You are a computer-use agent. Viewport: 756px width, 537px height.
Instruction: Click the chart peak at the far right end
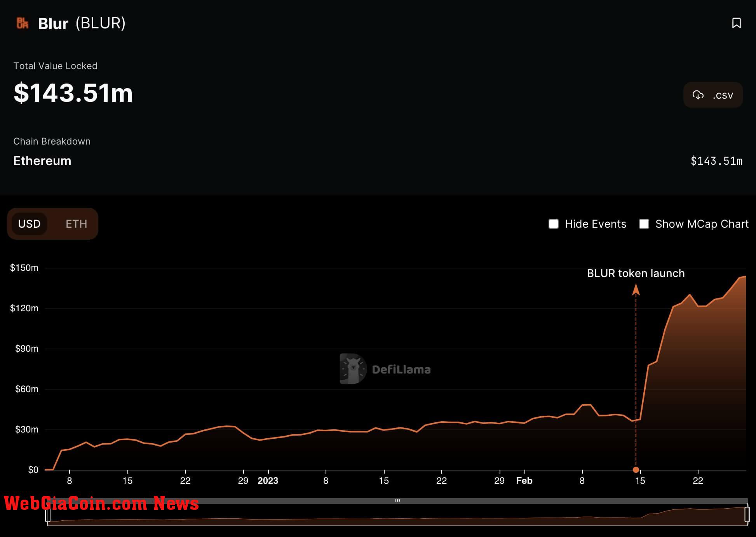click(745, 277)
